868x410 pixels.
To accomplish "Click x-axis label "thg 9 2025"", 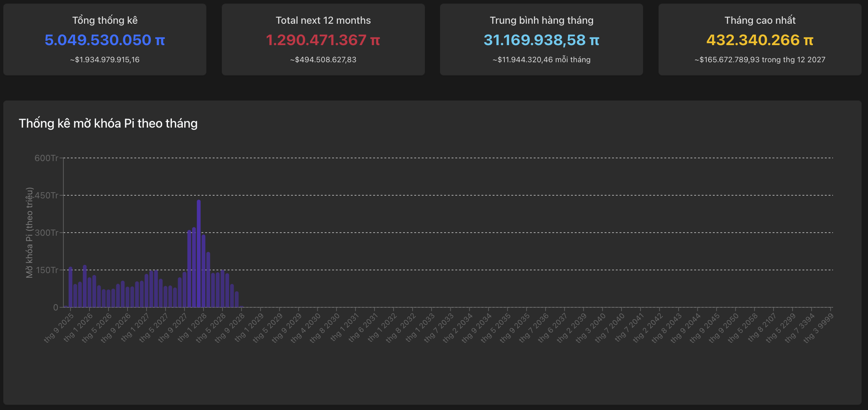I will pyautogui.click(x=59, y=328).
